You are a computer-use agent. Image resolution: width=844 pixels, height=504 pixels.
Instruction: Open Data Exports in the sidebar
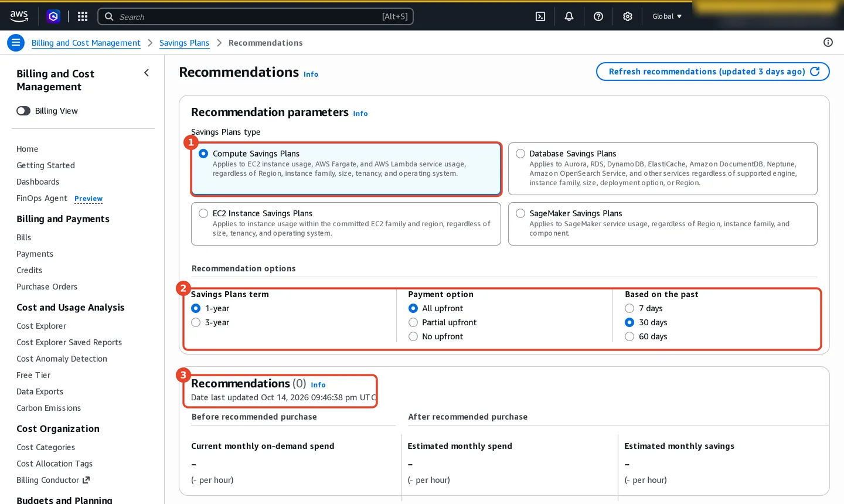tap(40, 391)
